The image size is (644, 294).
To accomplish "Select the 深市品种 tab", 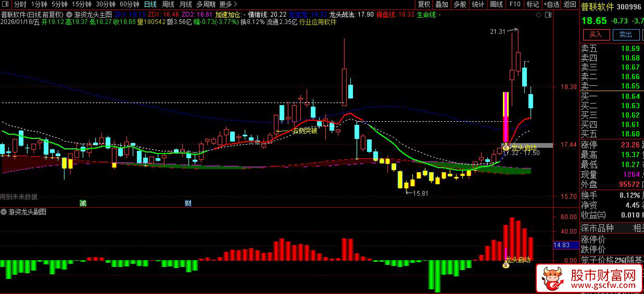I will [x=598, y=228].
